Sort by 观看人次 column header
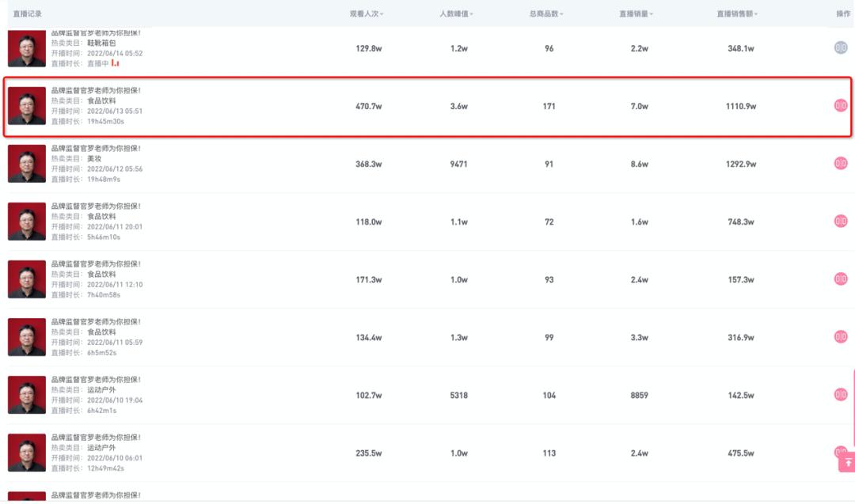The height and width of the screenshot is (504, 855). click(367, 14)
